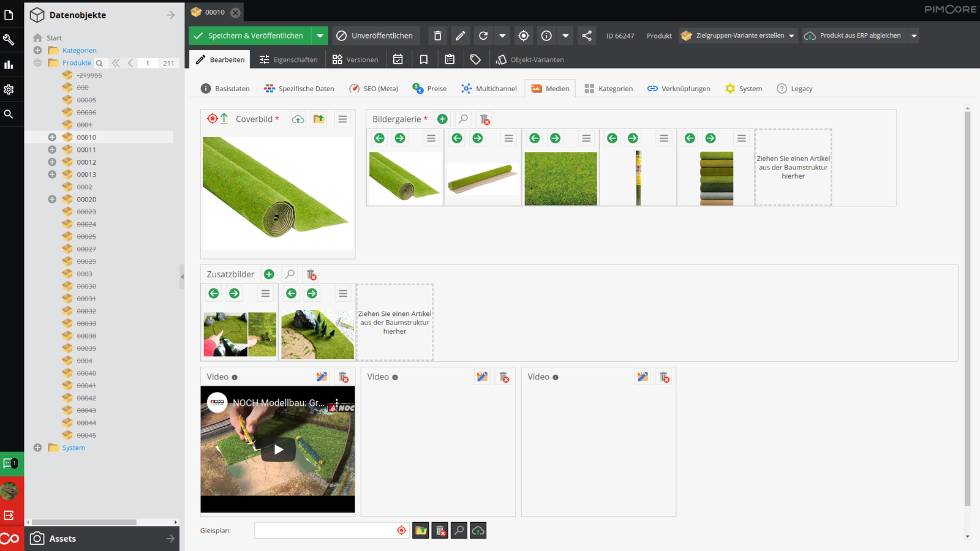
Task: Expand tree item 00020
Action: (x=52, y=199)
